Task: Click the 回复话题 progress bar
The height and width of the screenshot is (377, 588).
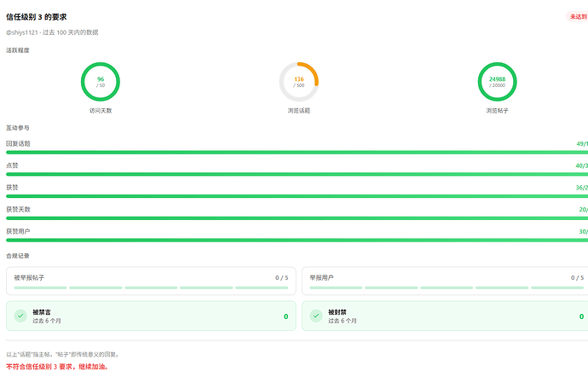Action: coord(297,153)
